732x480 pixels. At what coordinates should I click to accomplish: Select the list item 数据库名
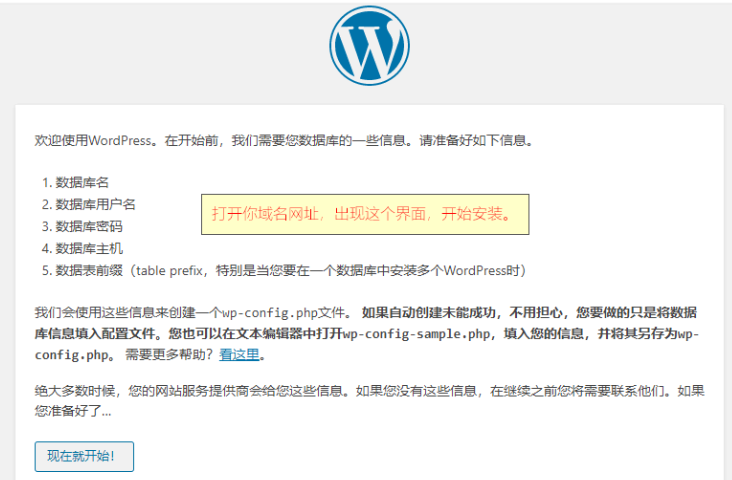pyautogui.click(x=82, y=182)
